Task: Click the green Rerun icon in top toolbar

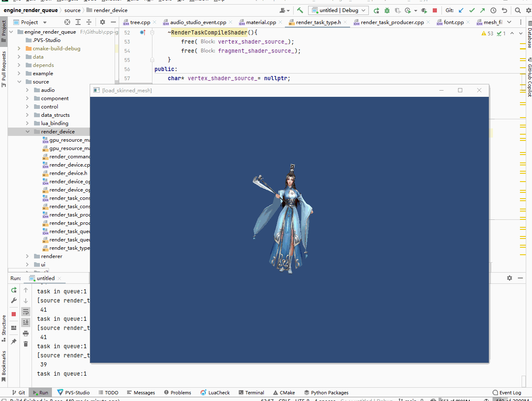Action: click(x=376, y=10)
